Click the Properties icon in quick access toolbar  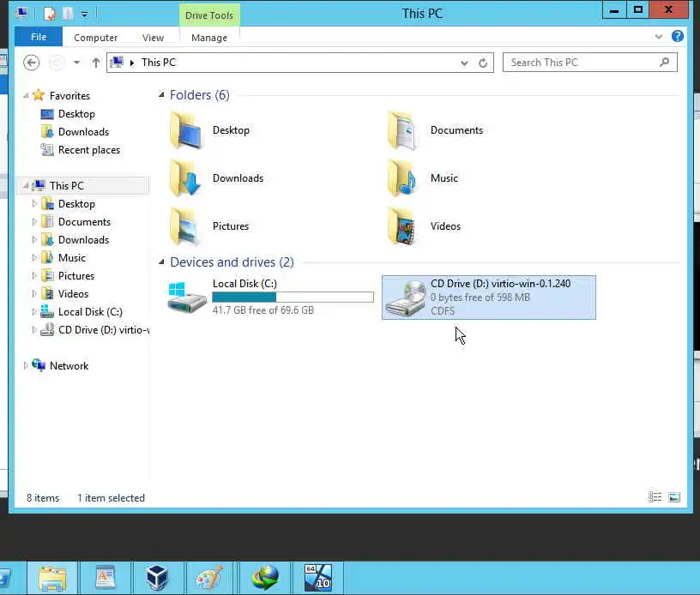click(x=49, y=14)
